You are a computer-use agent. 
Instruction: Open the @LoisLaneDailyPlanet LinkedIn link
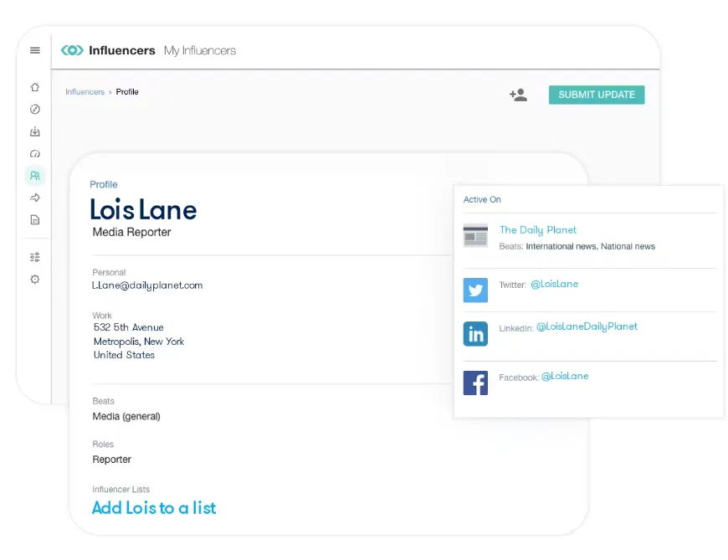click(587, 326)
